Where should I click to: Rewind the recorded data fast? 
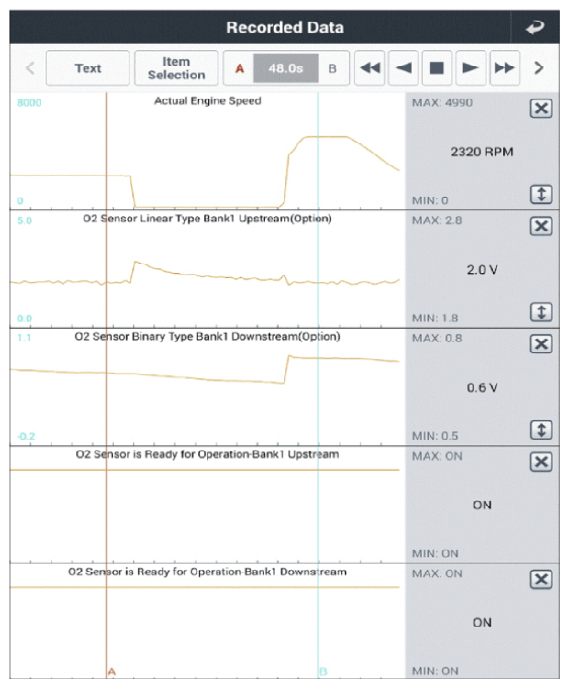point(370,68)
